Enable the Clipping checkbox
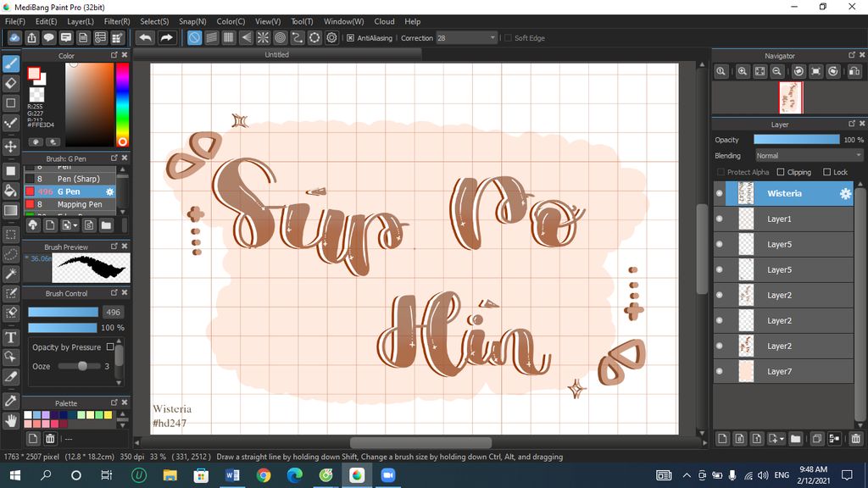The width and height of the screenshot is (868, 488). pyautogui.click(x=781, y=172)
